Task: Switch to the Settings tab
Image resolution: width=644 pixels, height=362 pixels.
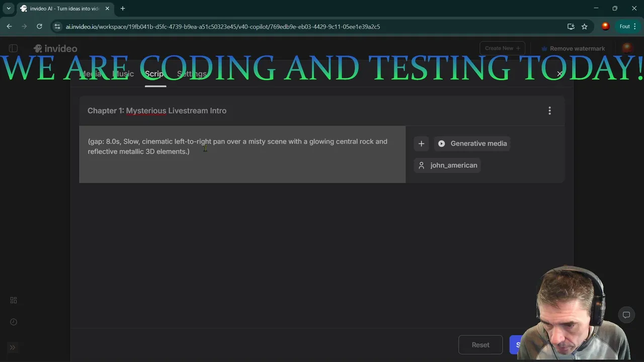Action: 192,74
